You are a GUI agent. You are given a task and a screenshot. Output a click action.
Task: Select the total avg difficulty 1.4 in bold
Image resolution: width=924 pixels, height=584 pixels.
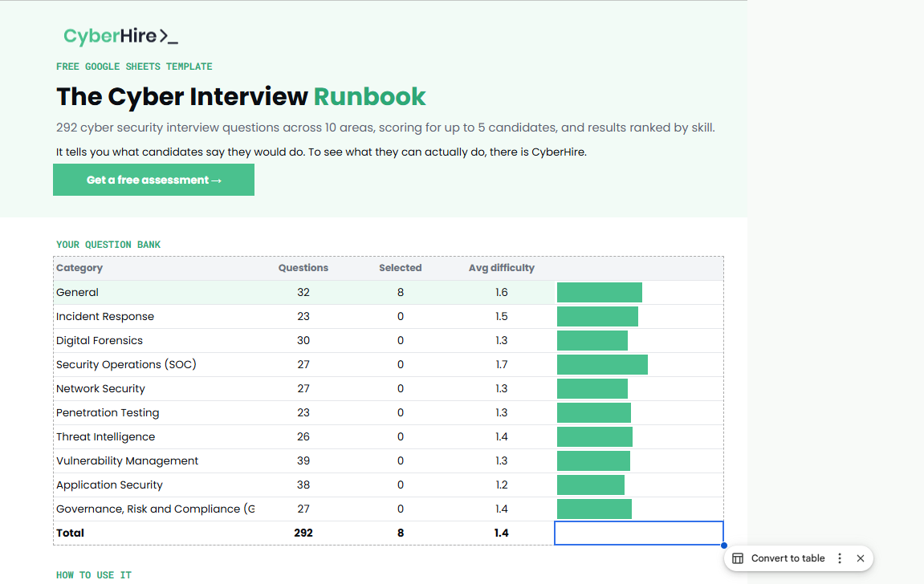502,533
